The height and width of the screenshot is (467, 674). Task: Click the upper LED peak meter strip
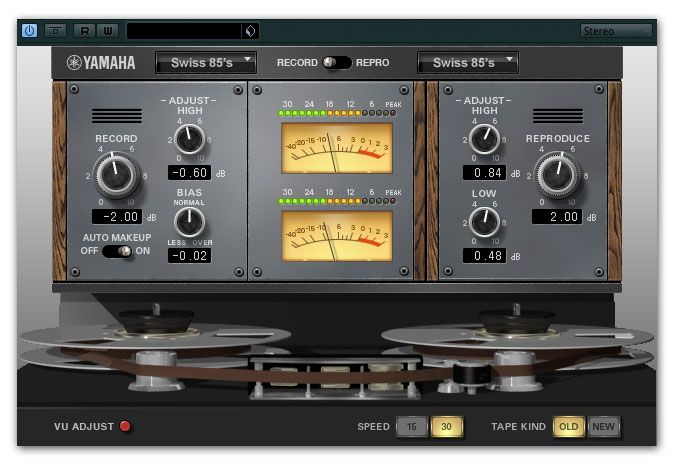tap(337, 113)
